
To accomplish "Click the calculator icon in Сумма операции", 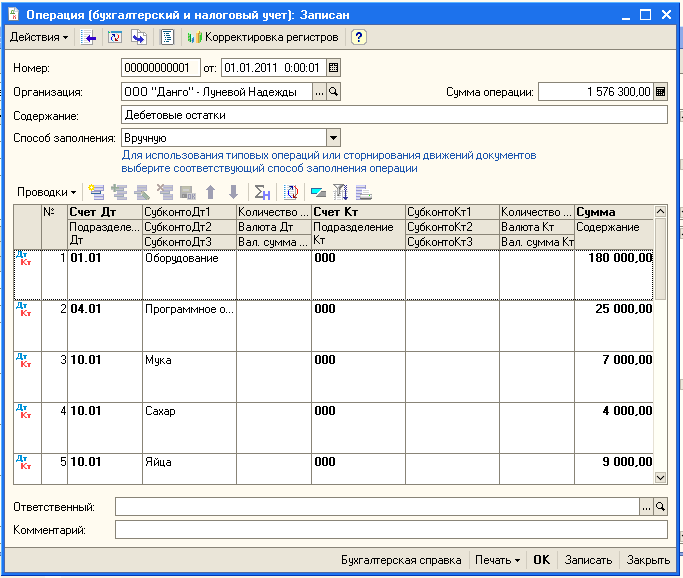I will click(x=660, y=92).
